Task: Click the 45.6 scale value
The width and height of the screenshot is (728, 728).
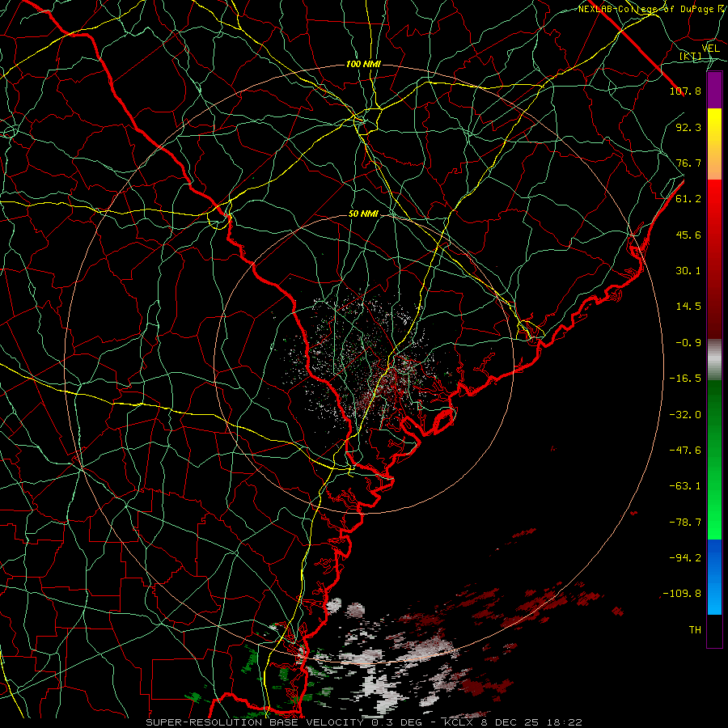Action: 688,235
